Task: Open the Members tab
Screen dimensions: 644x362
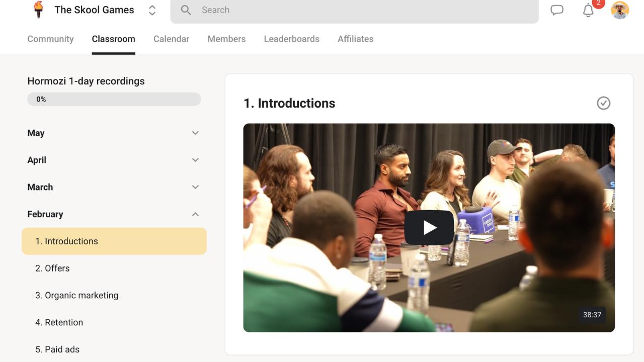Action: [x=226, y=39]
